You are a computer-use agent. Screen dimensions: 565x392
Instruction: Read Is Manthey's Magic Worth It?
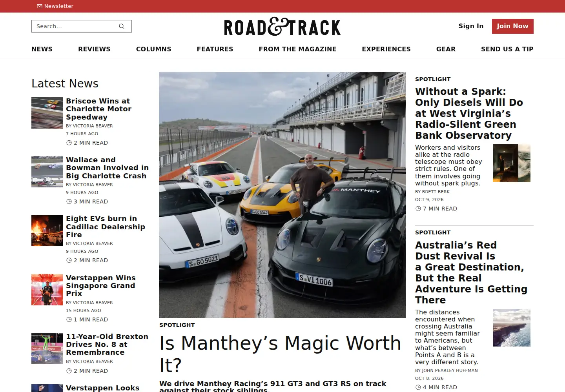(280, 354)
